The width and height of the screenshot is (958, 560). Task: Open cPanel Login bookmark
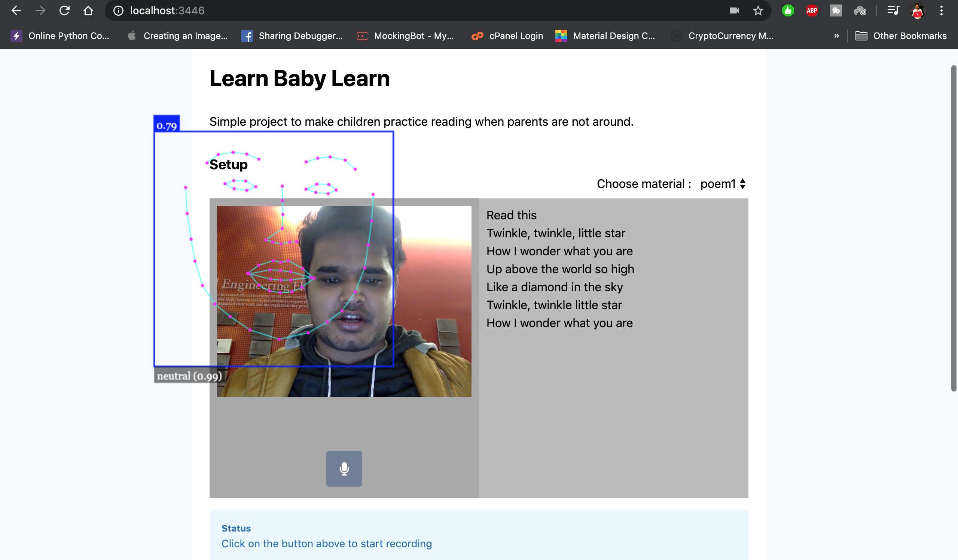click(507, 36)
